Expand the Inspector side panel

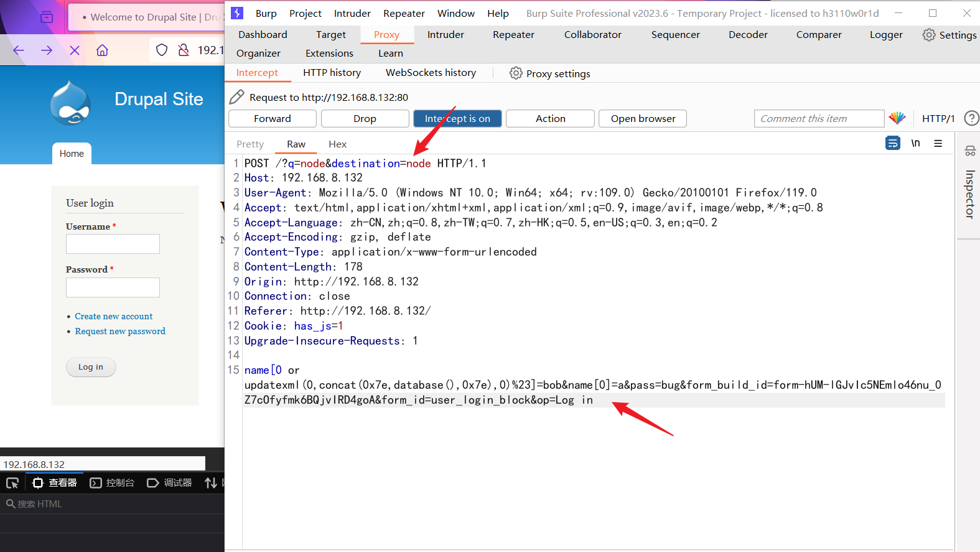coord(969,194)
